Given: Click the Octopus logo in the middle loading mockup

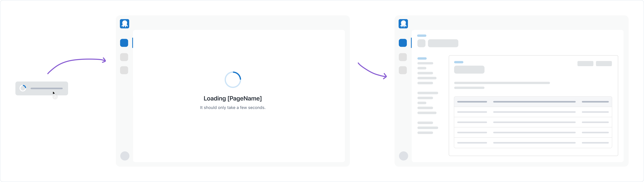Looking at the screenshot, I should point(124,24).
